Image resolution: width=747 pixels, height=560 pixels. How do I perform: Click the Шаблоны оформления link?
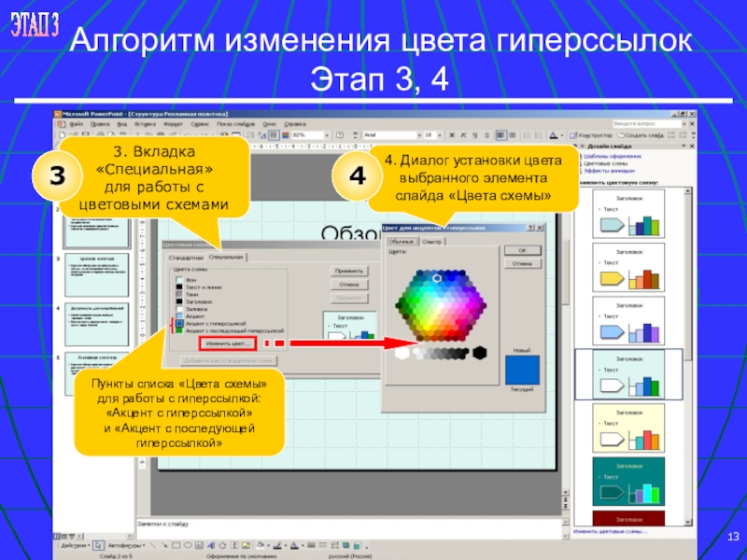click(x=613, y=156)
